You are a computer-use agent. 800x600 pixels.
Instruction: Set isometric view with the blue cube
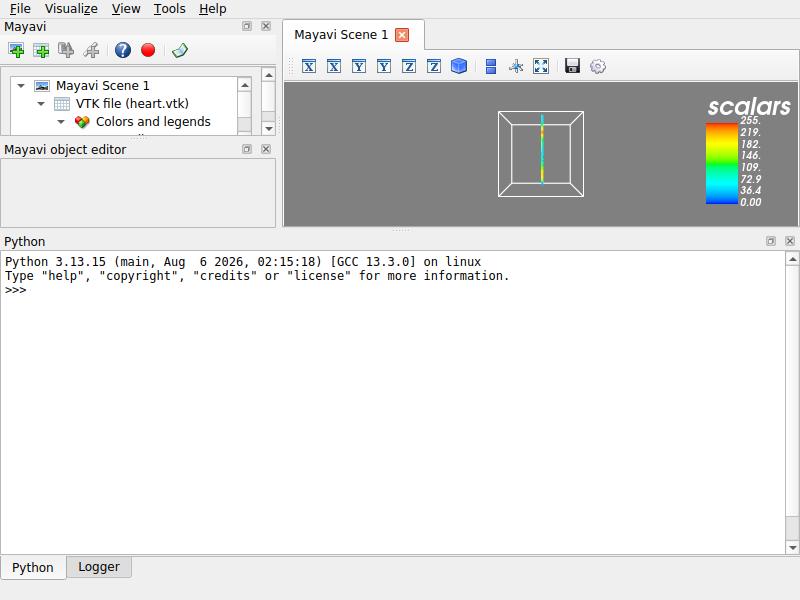pos(459,66)
